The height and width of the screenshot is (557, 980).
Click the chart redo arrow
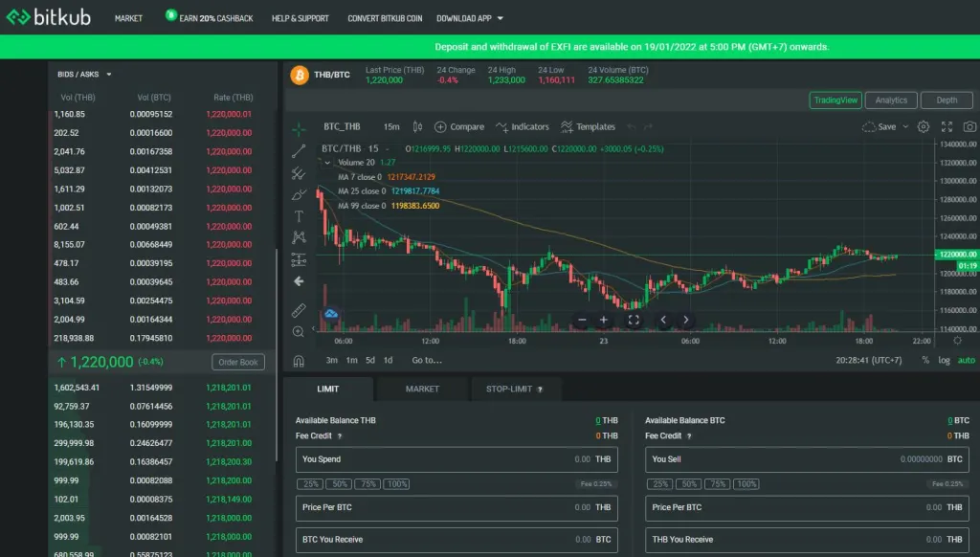click(648, 127)
